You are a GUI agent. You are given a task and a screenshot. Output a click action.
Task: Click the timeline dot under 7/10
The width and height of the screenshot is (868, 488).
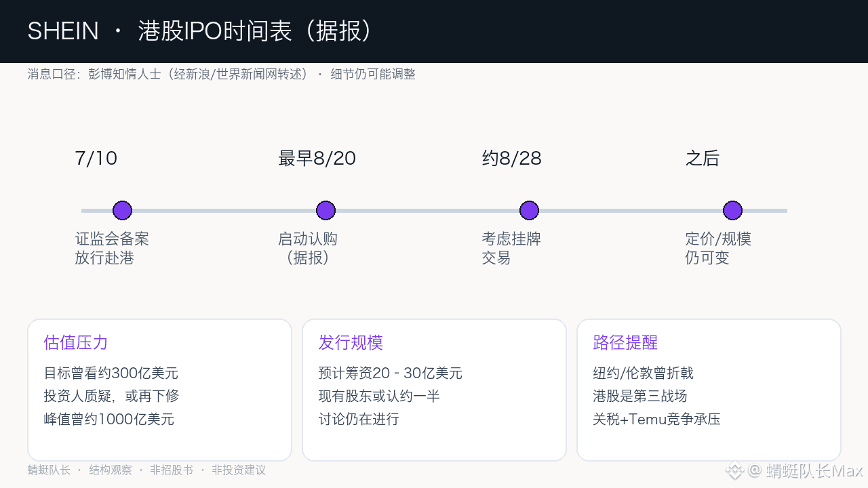coord(122,210)
